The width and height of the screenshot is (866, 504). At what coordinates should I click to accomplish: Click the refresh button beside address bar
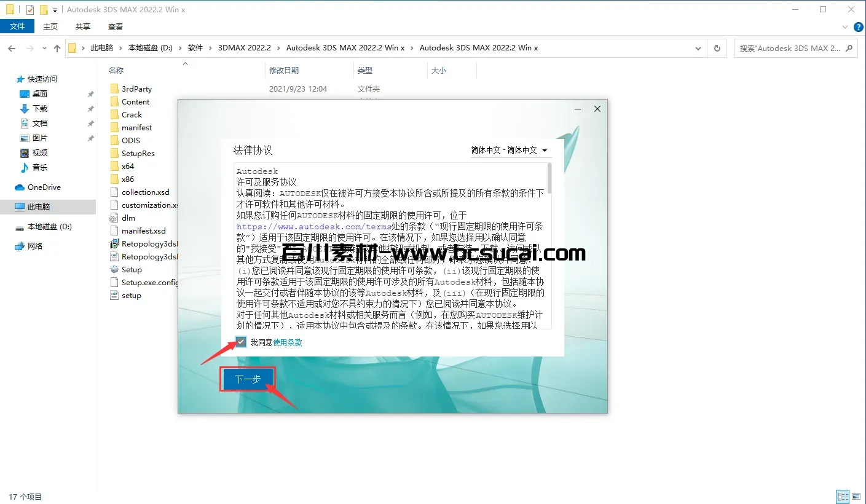(x=717, y=48)
